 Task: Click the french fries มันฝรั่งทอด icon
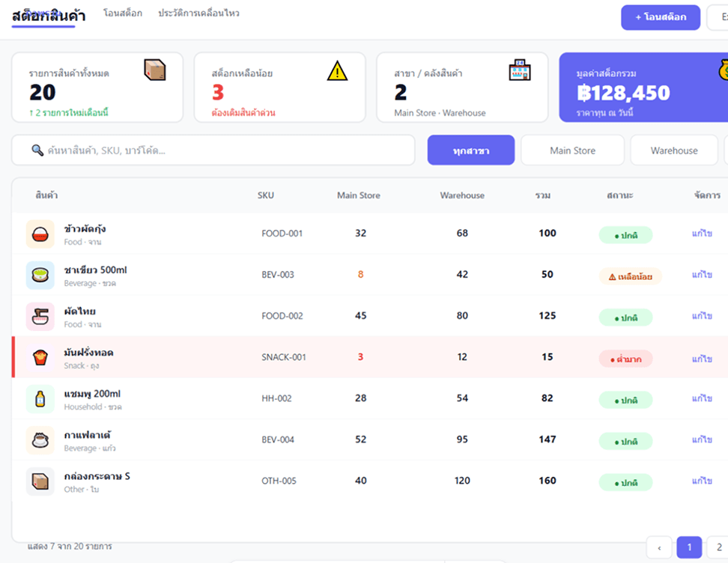pos(40,358)
